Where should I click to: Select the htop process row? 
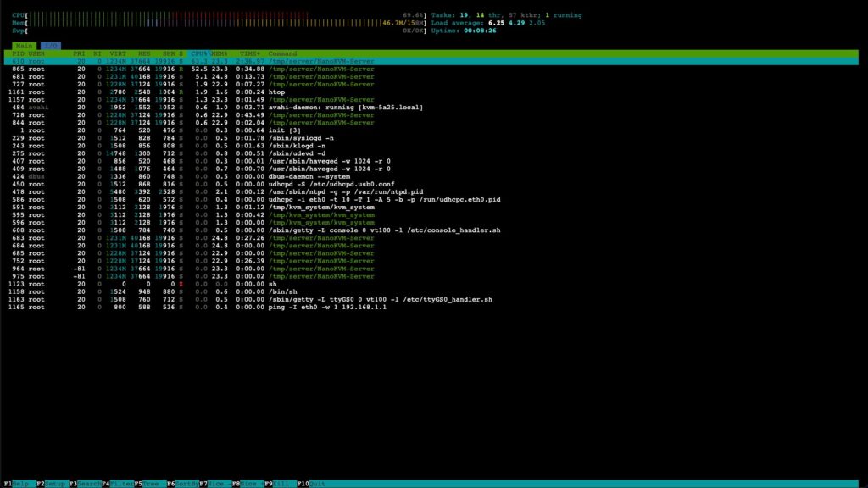click(431, 92)
